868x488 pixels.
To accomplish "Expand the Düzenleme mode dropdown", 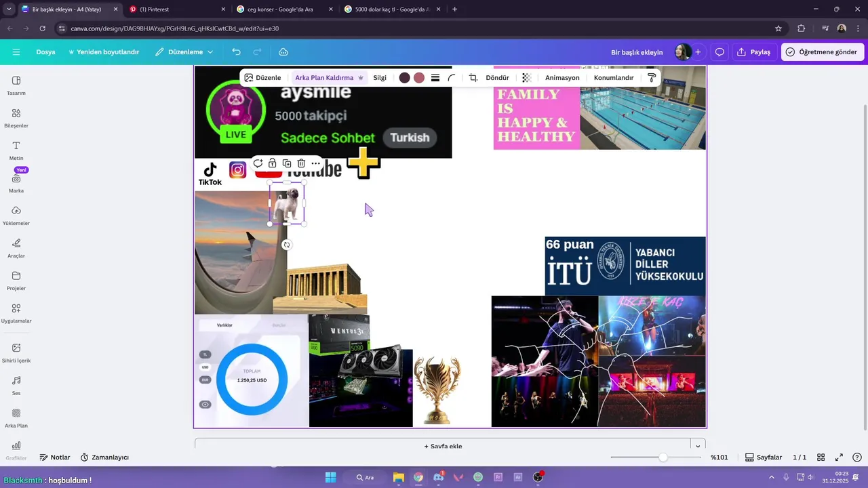I will [184, 52].
